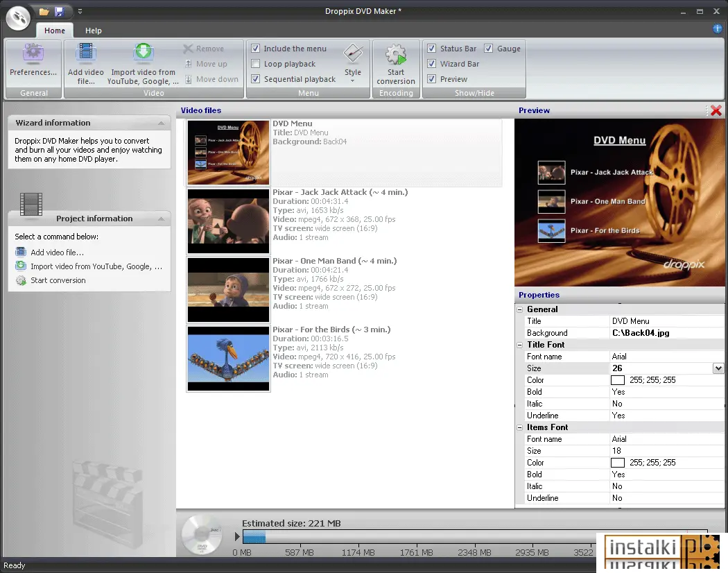Toggle Preview visibility checkbox
Viewport: 728px width, 573px height.
pyautogui.click(x=432, y=79)
